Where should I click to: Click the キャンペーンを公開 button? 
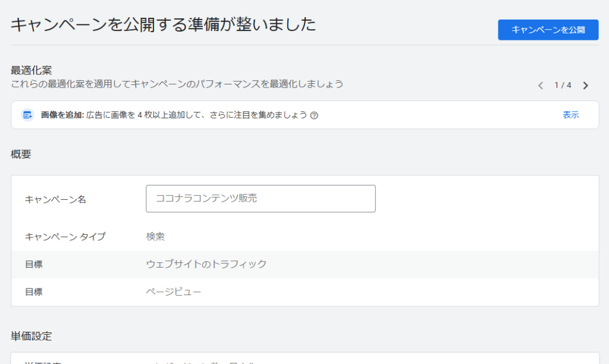(548, 30)
